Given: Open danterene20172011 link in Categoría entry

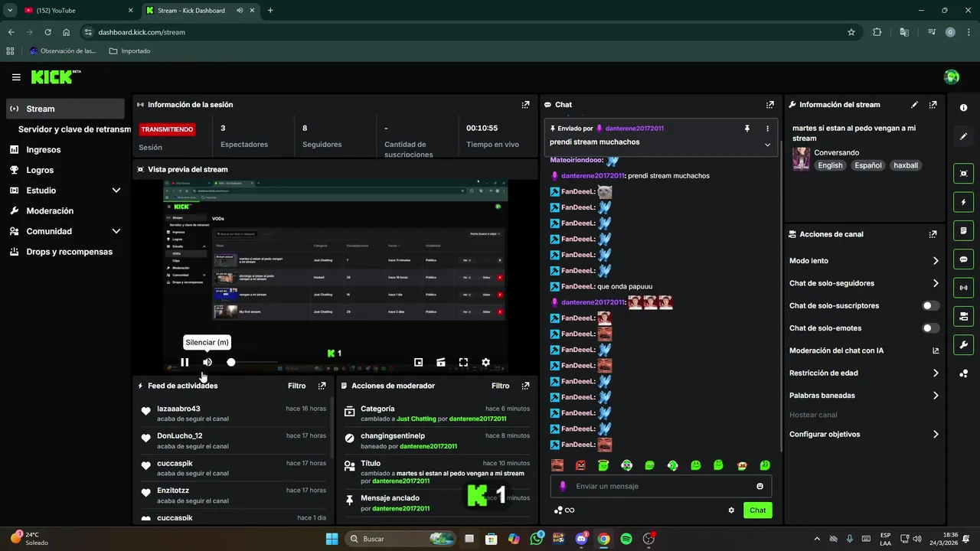Looking at the screenshot, I should pos(478,419).
